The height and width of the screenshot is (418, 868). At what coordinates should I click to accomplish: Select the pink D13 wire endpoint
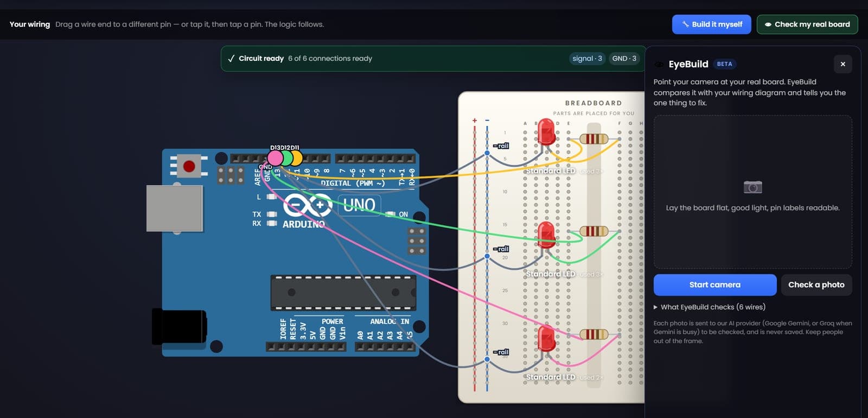click(276, 158)
